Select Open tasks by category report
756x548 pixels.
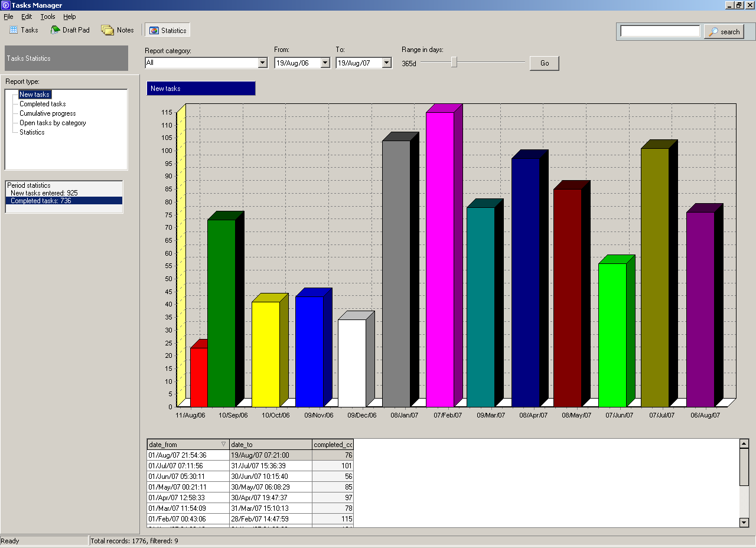coord(52,123)
